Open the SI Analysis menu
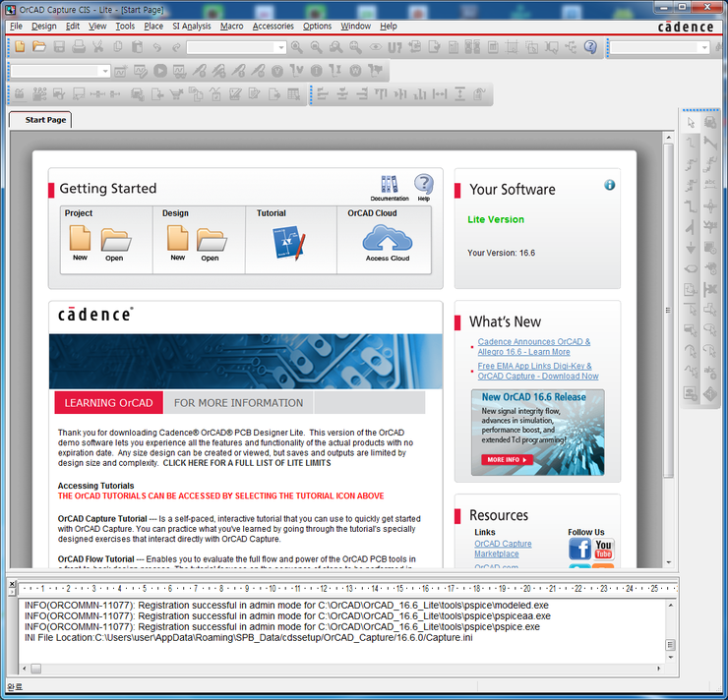Viewport: 728px width, 700px height. click(191, 26)
